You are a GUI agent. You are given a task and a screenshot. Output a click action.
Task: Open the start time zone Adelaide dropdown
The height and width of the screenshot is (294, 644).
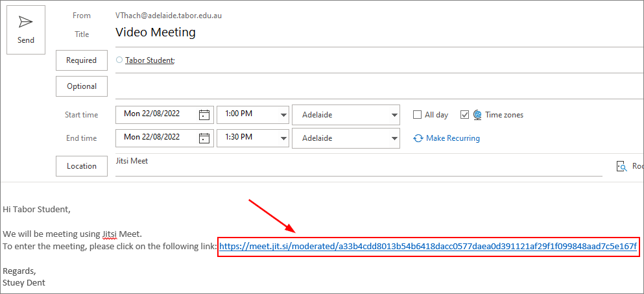[x=394, y=115]
